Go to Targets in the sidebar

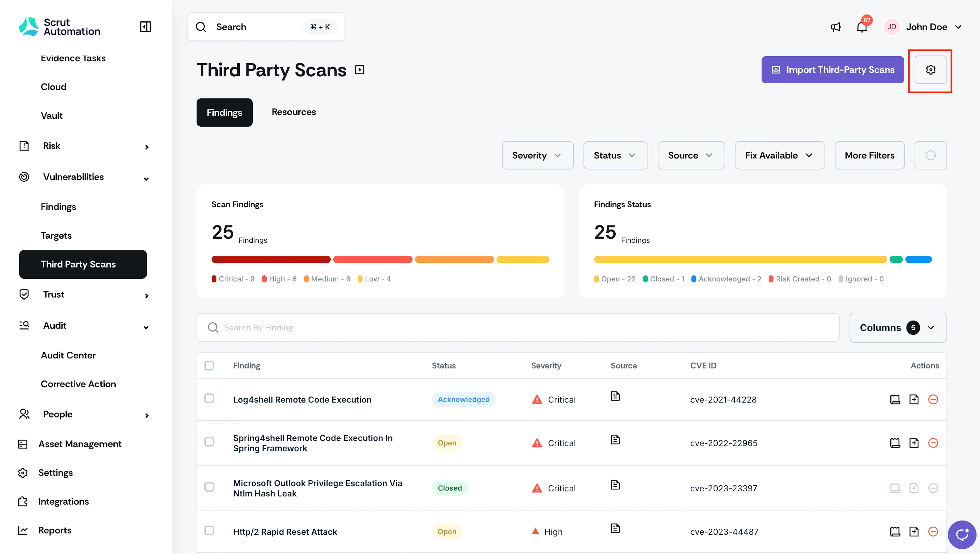click(56, 236)
